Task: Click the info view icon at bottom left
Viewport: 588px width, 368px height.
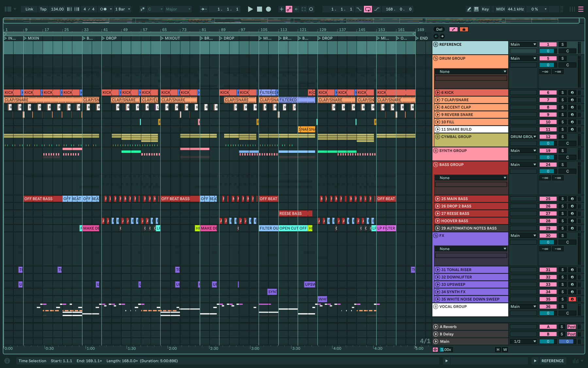Action: [x=7, y=361]
